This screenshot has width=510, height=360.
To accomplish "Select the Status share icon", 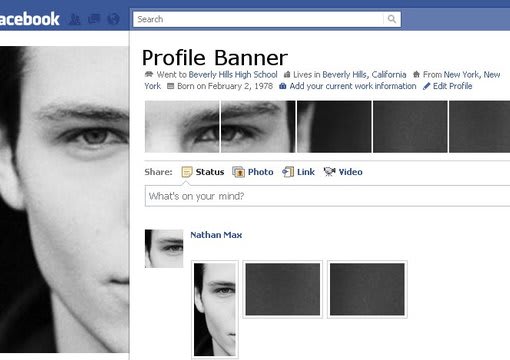I will pos(187,172).
